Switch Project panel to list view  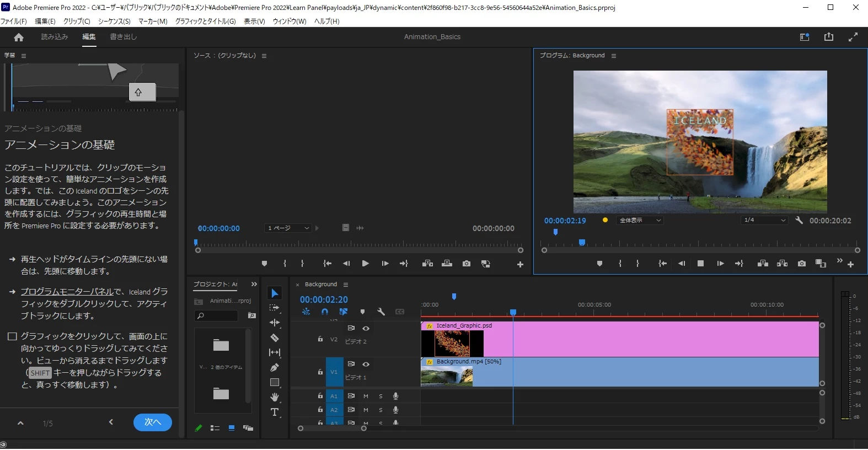click(x=215, y=428)
